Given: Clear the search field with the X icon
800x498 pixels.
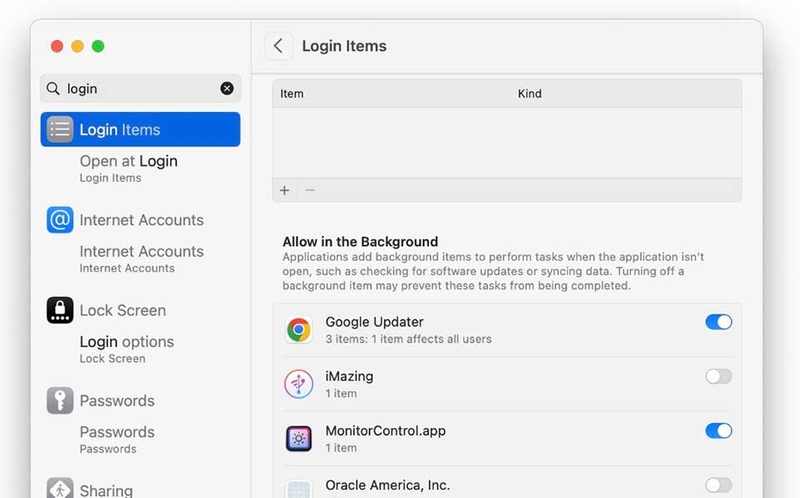Looking at the screenshot, I should [227, 88].
